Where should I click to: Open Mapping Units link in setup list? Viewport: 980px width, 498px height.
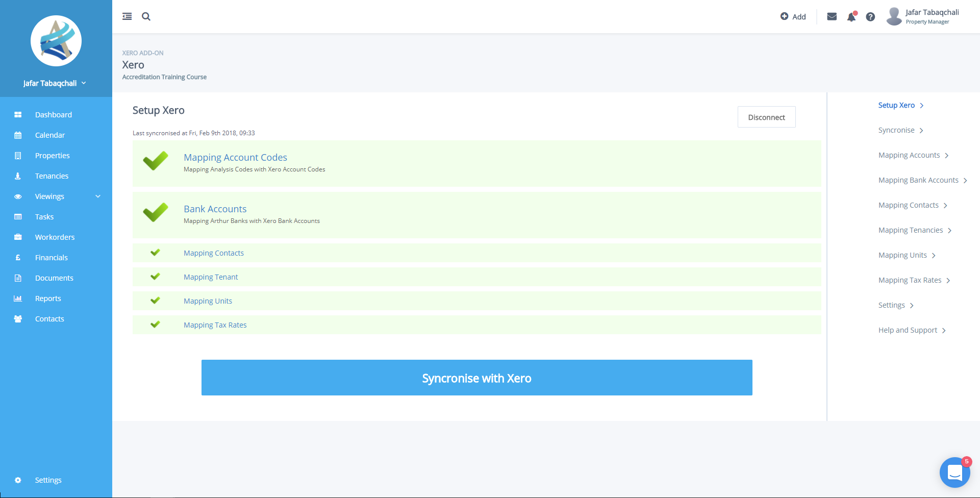point(208,301)
